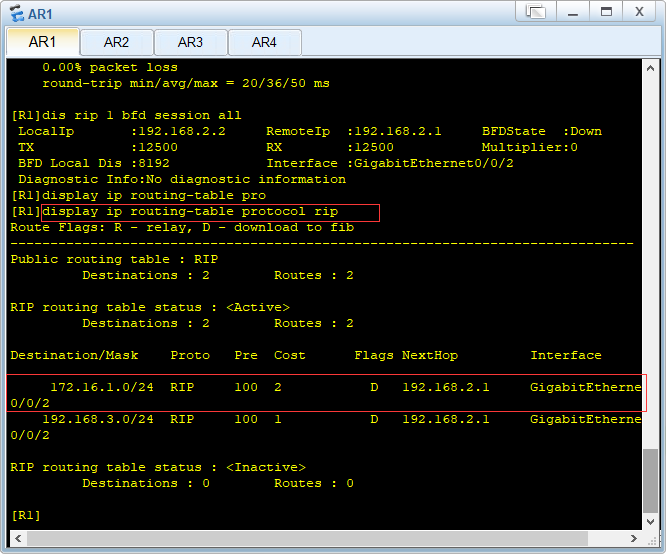Viewport: 666px width, 554px height.
Task: Minimize the AR1 window
Action: 573,11
